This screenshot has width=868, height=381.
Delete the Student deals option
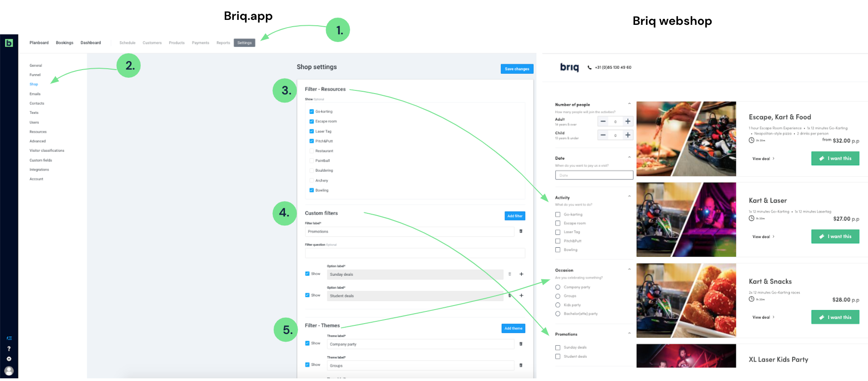pos(510,296)
